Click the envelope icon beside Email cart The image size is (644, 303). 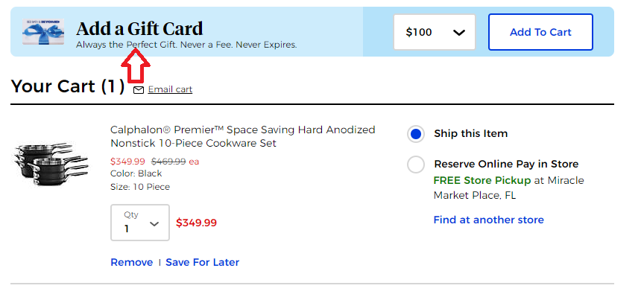pyautogui.click(x=139, y=90)
